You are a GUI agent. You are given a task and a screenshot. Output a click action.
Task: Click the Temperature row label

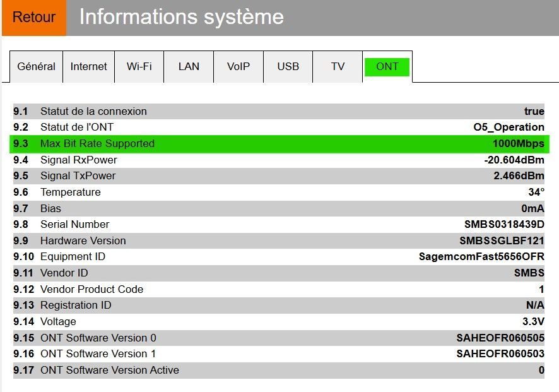(x=70, y=192)
